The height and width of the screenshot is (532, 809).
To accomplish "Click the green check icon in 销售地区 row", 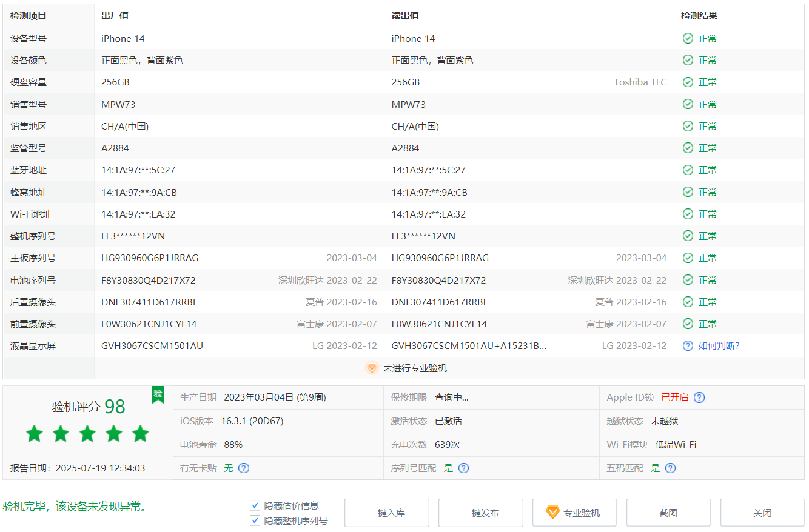I will (x=688, y=126).
